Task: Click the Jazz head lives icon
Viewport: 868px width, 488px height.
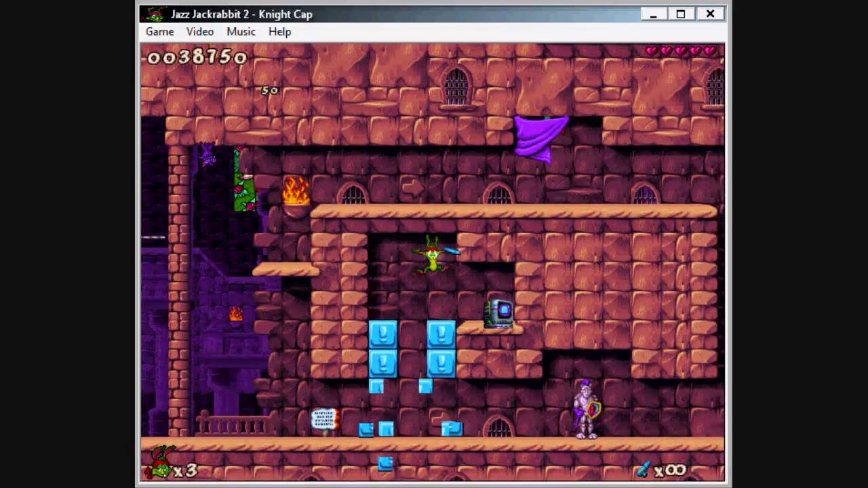Action: tap(159, 462)
